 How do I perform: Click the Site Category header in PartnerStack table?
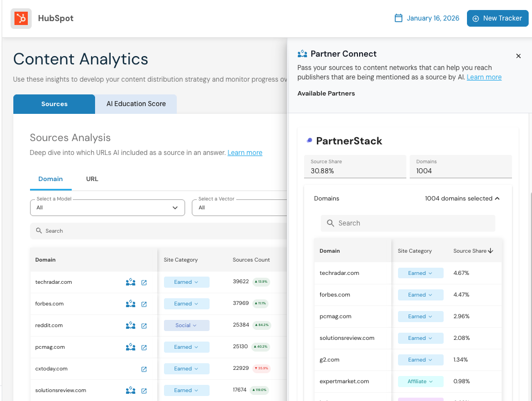(415, 251)
